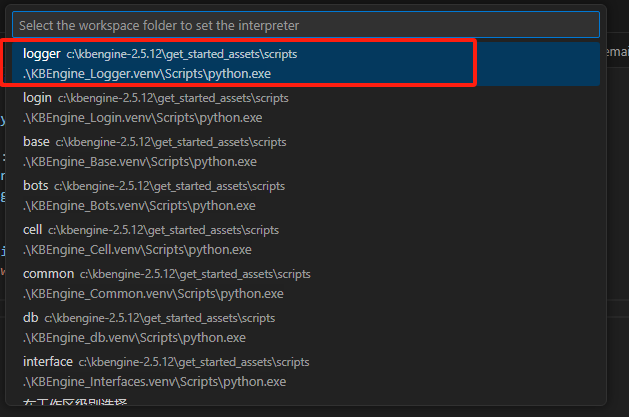Screen dimensions: 629x417
Task: Pick the interface workspace folder
Action: (x=306, y=372)
